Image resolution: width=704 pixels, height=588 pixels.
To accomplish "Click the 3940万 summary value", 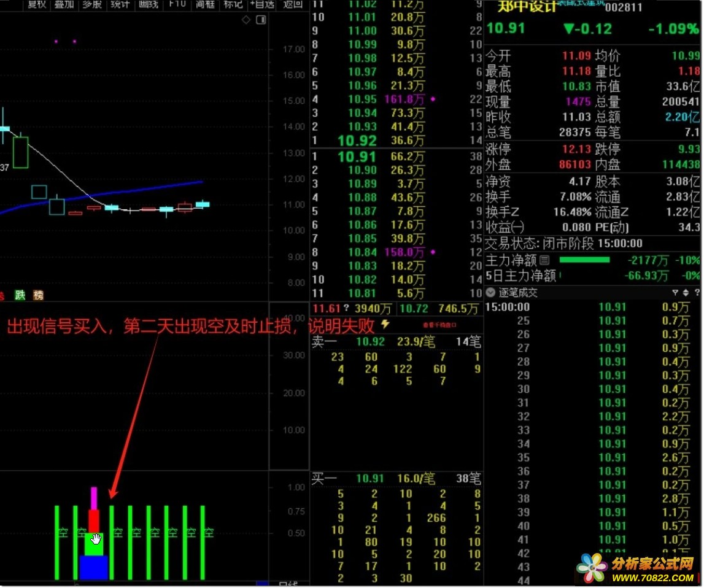I will click(373, 309).
